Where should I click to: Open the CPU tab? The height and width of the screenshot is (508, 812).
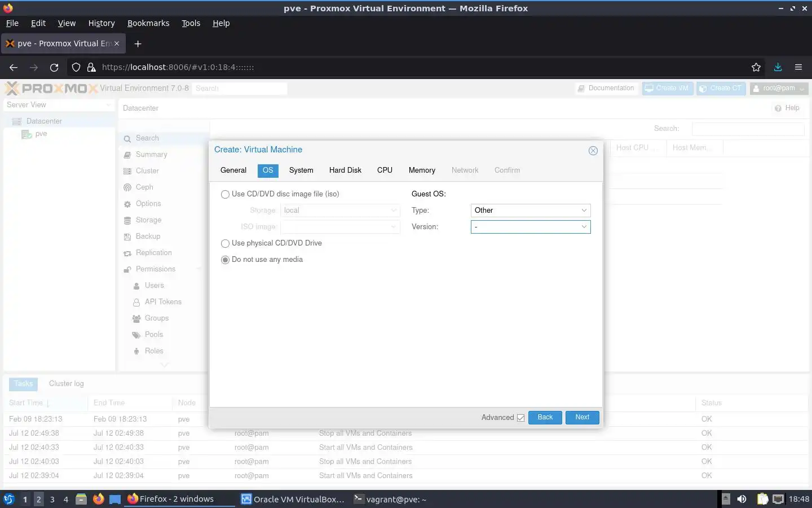(x=385, y=170)
